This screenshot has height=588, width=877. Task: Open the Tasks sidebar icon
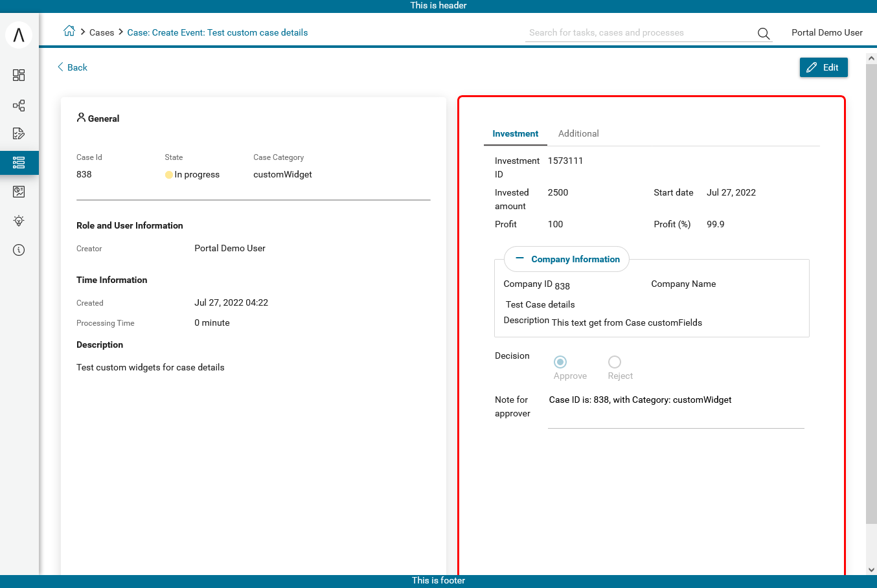coord(19,133)
